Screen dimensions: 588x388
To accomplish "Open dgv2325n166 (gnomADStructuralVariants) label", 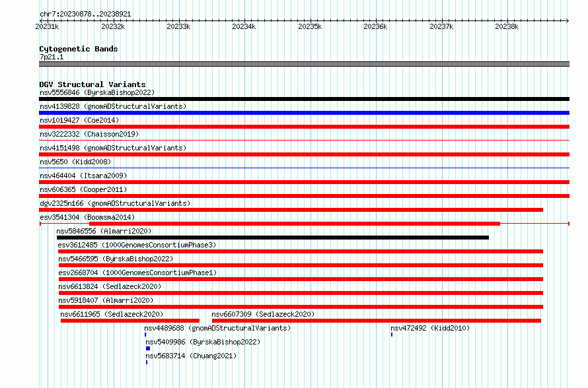I will pyautogui.click(x=115, y=203).
